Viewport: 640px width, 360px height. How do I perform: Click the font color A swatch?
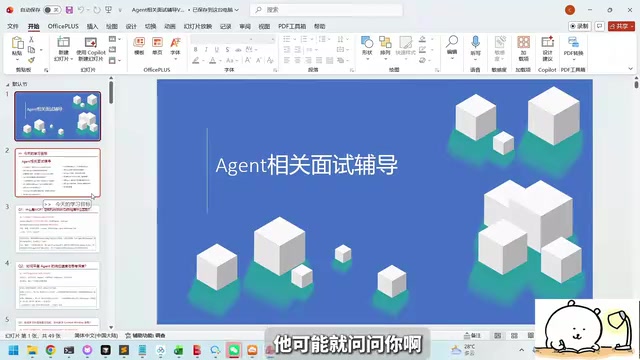point(212,60)
